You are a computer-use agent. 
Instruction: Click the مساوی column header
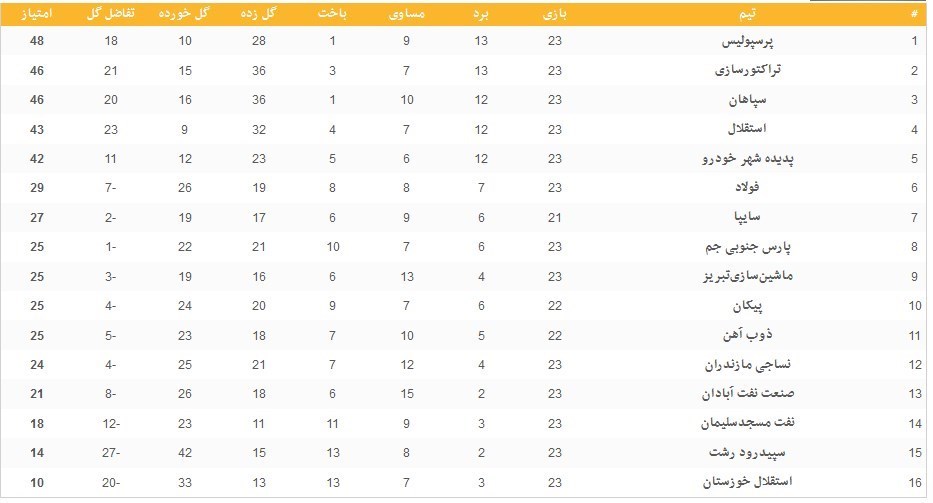pos(407,13)
